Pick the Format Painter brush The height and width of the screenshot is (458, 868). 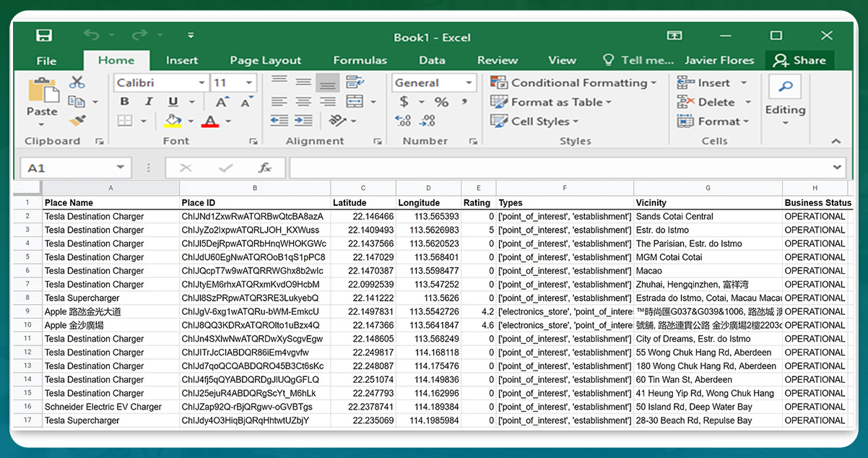click(77, 121)
